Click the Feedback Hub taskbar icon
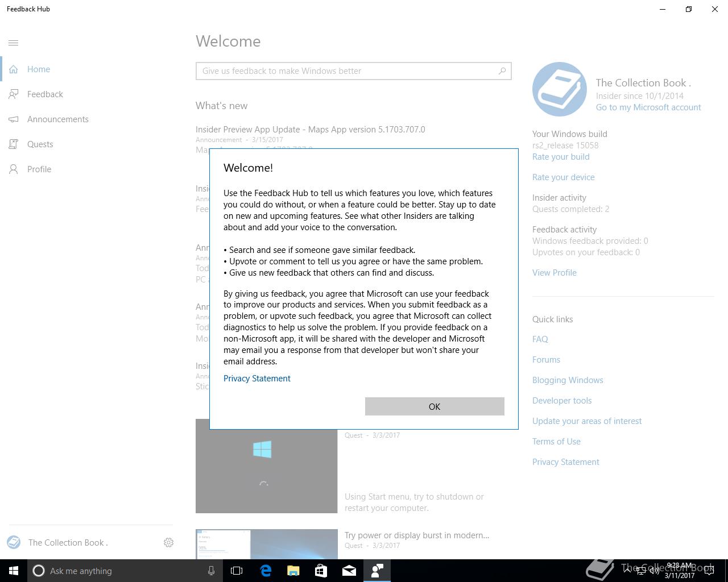This screenshot has height=582, width=728. tap(377, 571)
